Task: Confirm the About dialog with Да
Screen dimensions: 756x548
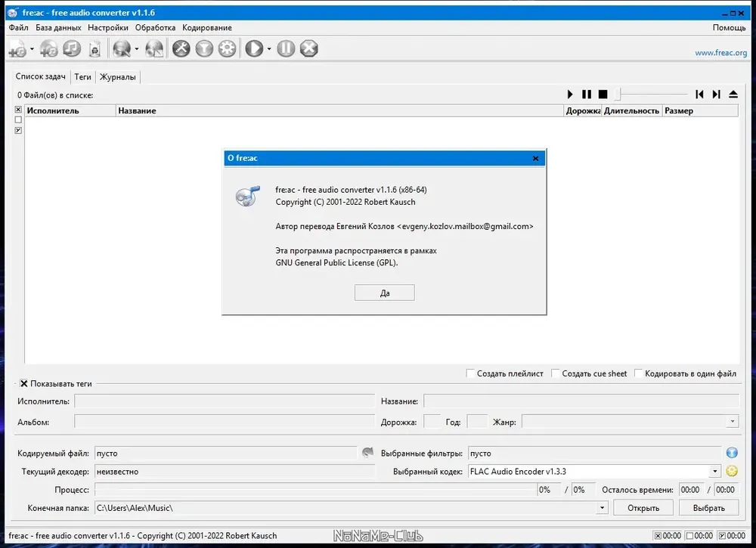Action: (384, 293)
